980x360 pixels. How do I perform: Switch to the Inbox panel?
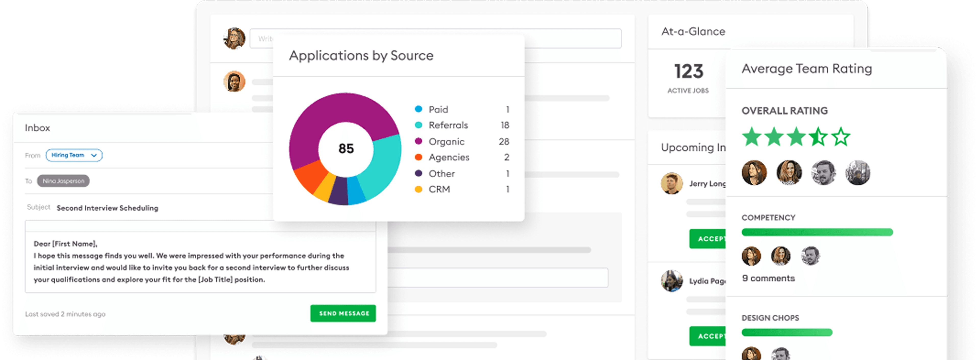(37, 128)
